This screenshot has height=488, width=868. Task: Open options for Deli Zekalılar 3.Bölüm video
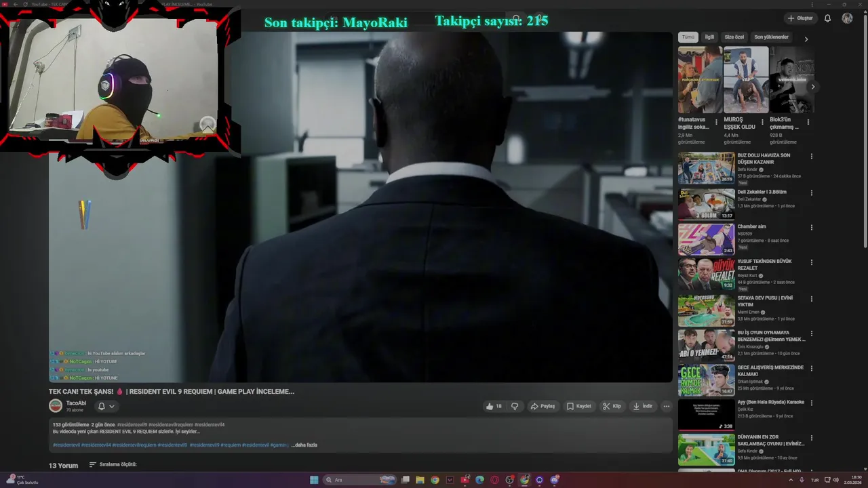pyautogui.click(x=812, y=193)
